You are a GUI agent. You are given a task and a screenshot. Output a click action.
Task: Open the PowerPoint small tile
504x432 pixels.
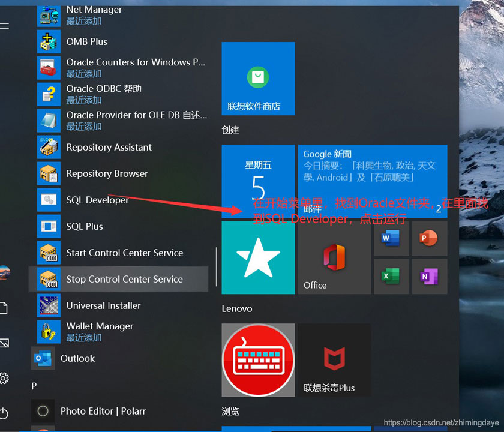(429, 238)
